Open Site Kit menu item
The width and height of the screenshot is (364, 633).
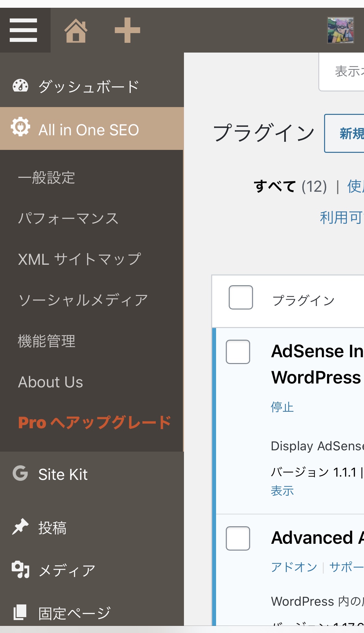92,474
